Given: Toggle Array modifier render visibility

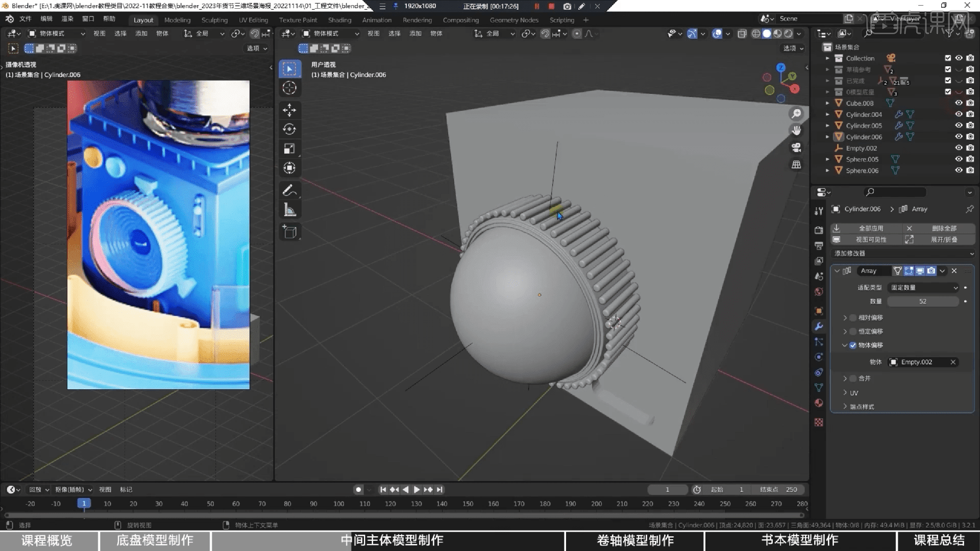Looking at the screenshot, I should click(931, 271).
